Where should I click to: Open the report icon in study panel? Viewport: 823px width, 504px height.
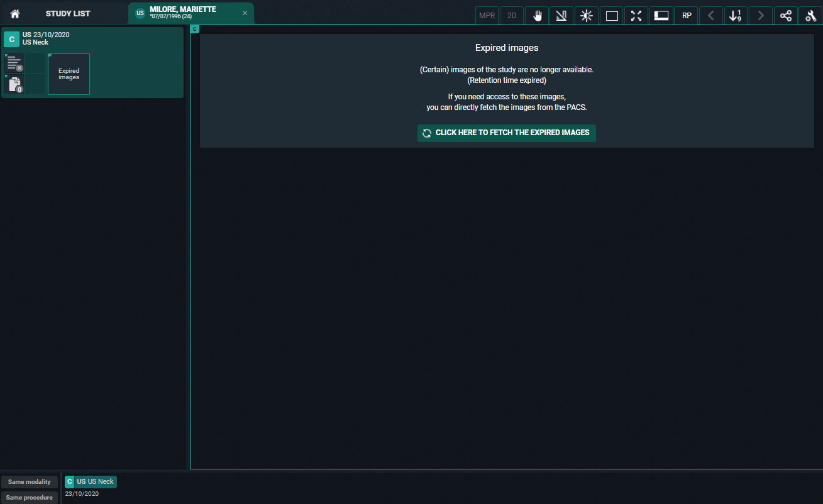click(14, 63)
